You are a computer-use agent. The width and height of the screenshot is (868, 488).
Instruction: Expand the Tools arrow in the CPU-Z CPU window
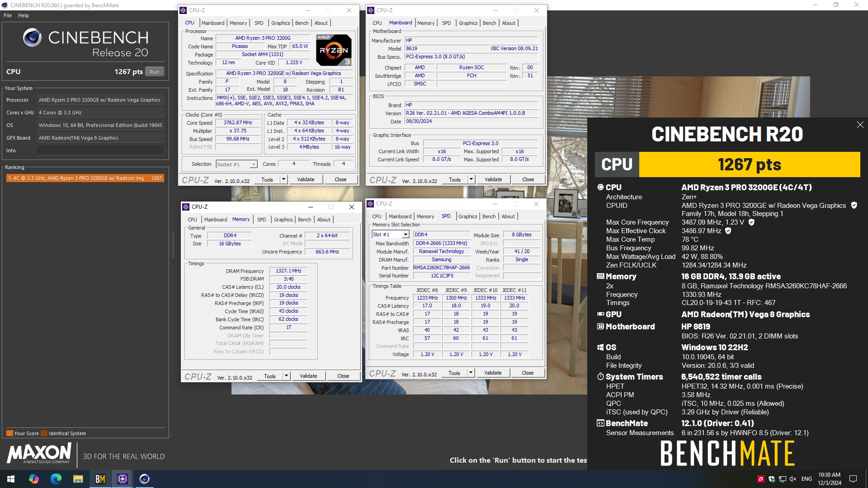tap(284, 179)
